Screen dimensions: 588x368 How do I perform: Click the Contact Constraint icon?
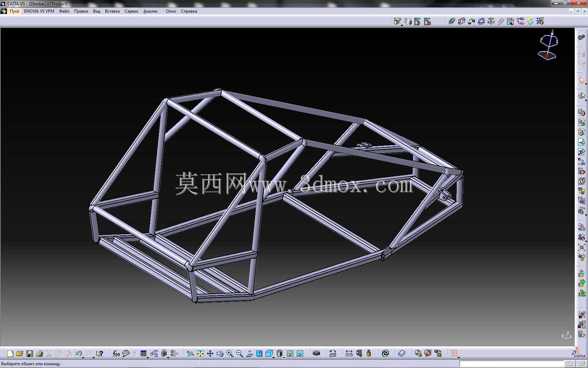[462, 21]
